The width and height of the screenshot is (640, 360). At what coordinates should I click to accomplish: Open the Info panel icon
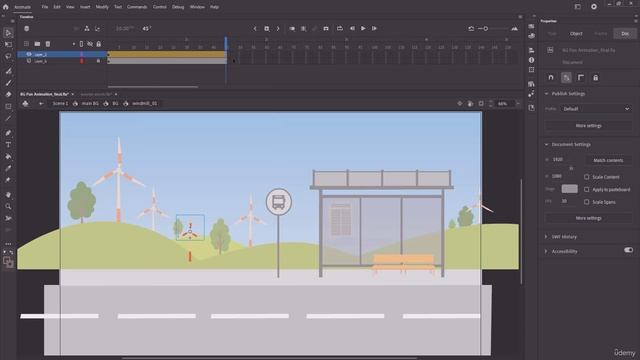click(531, 60)
